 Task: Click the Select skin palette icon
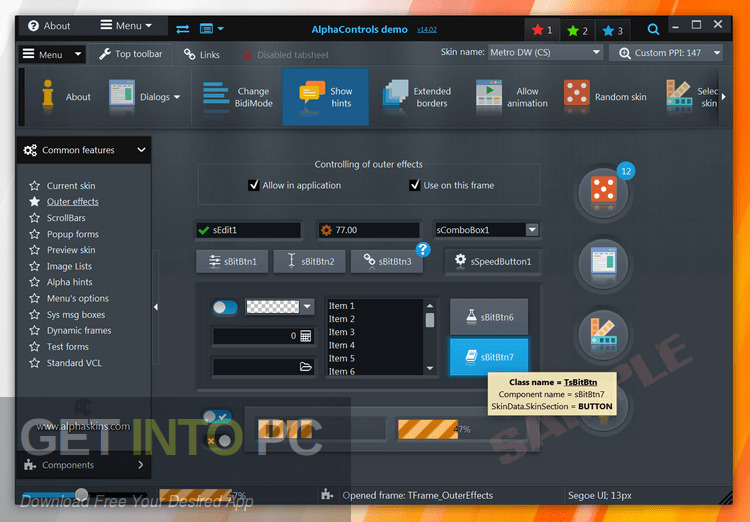point(679,93)
